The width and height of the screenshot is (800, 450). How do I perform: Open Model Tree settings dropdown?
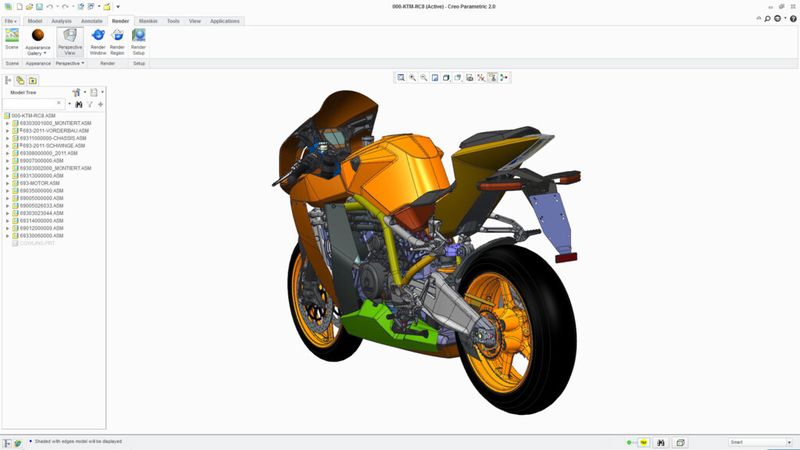(x=78, y=92)
